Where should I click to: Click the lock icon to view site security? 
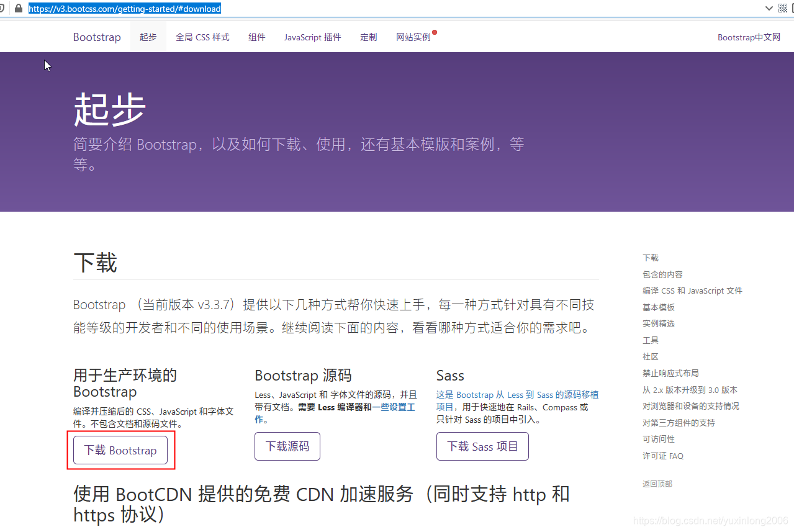19,9
